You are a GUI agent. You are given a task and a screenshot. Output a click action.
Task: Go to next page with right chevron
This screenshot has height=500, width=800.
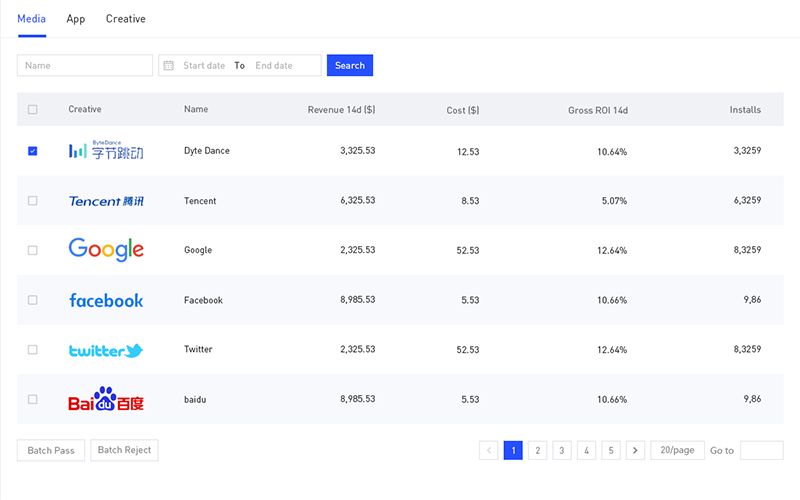(x=635, y=451)
